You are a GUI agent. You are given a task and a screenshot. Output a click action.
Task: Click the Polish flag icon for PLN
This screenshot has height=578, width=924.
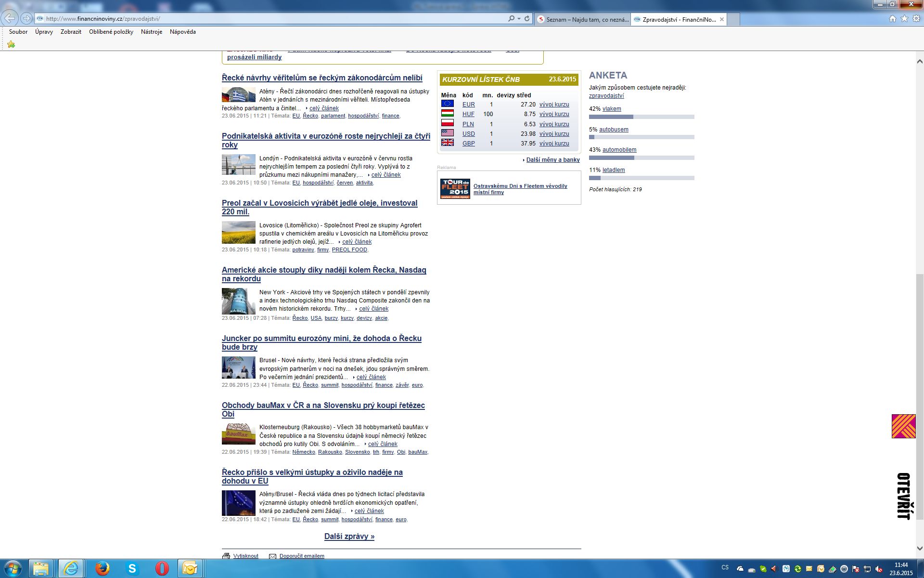click(448, 123)
